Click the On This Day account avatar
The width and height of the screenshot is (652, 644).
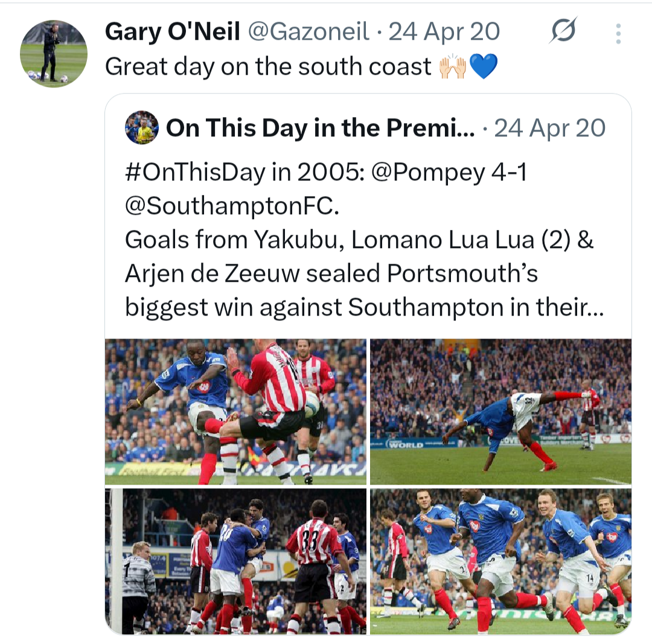coord(142,128)
